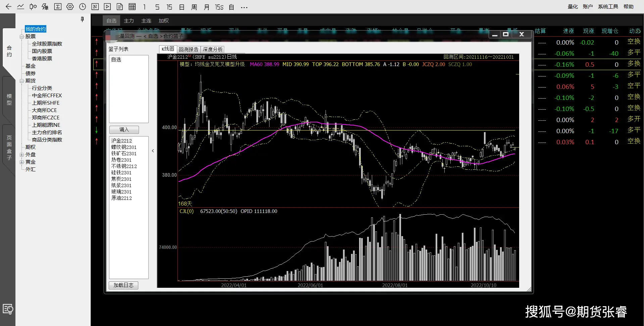Switch to the 回测报告 tab
The width and height of the screenshot is (644, 326).
tap(189, 49)
